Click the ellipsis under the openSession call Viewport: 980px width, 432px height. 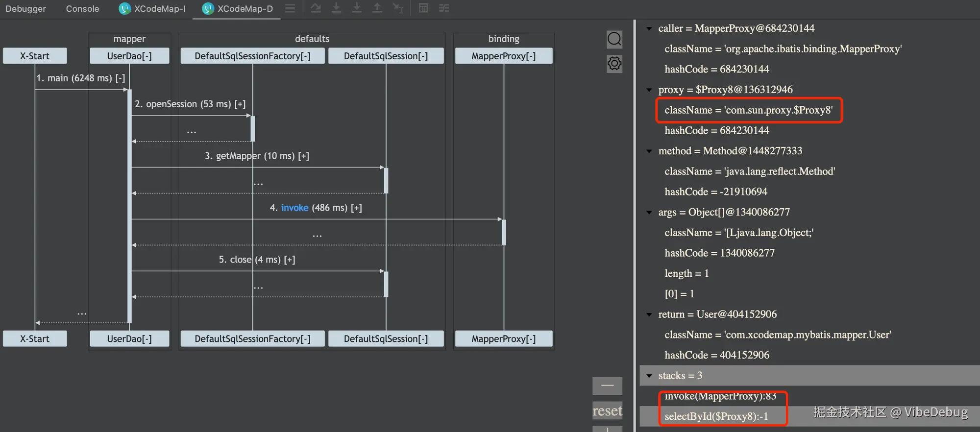coord(192,131)
